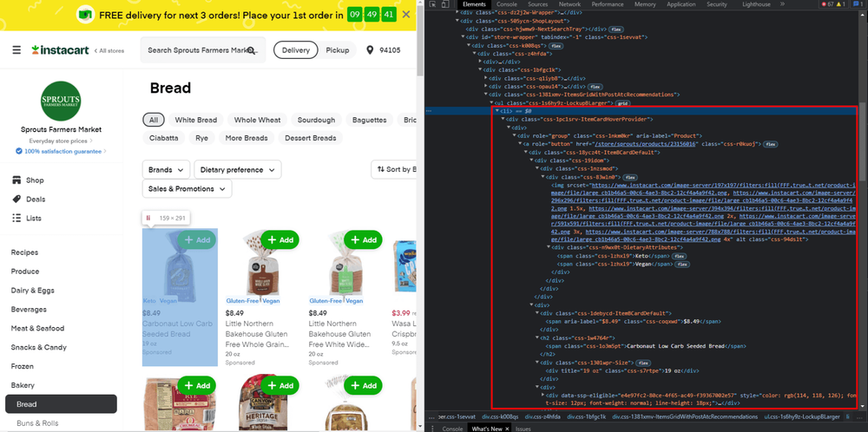Image resolution: width=868 pixels, height=432 pixels.
Task: Switch to the Sources tab
Action: pyautogui.click(x=537, y=3)
